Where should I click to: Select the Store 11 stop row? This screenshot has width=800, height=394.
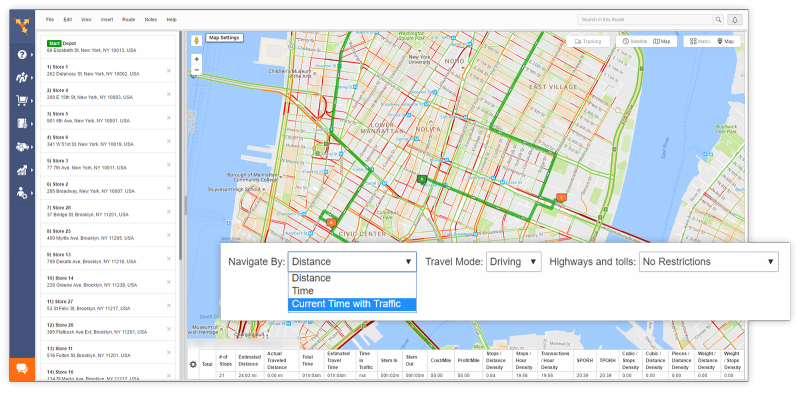pos(108,352)
